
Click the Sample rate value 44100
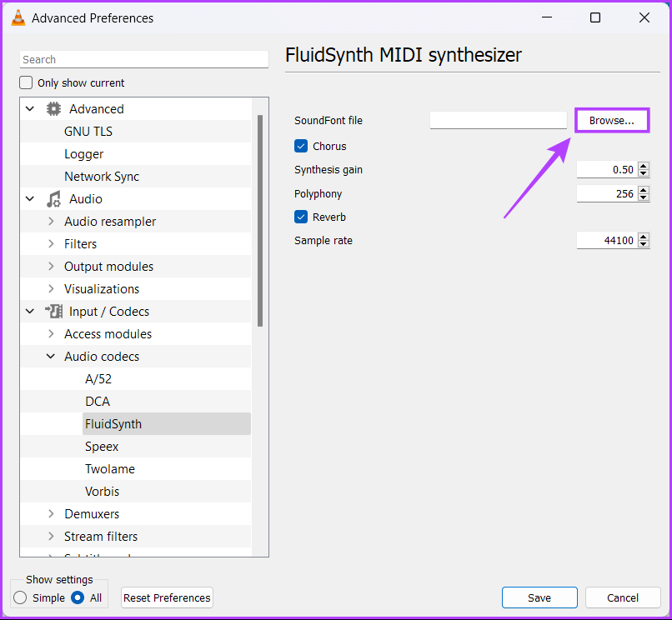pyautogui.click(x=619, y=240)
